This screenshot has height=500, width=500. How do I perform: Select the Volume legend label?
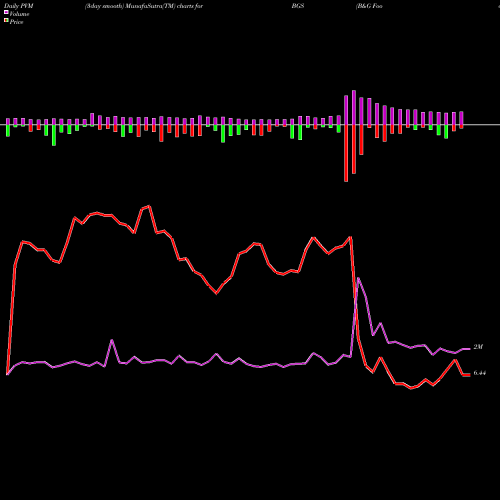19,14
